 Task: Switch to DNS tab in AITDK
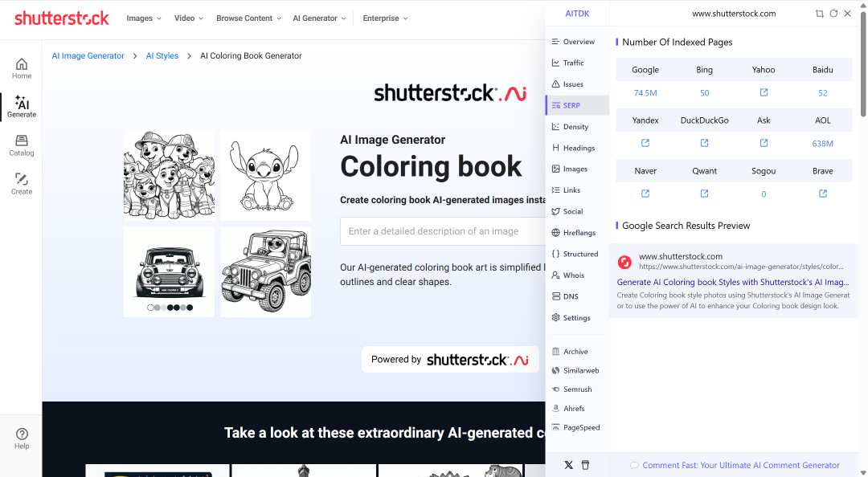(x=577, y=296)
